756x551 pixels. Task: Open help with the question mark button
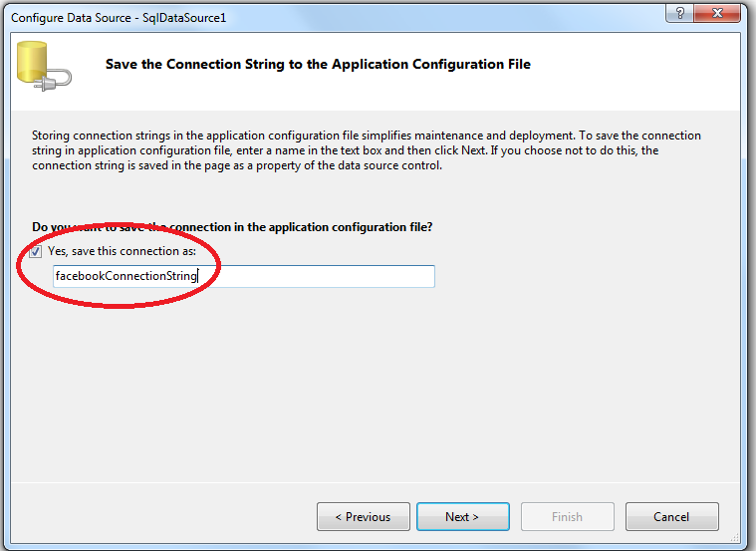[679, 13]
